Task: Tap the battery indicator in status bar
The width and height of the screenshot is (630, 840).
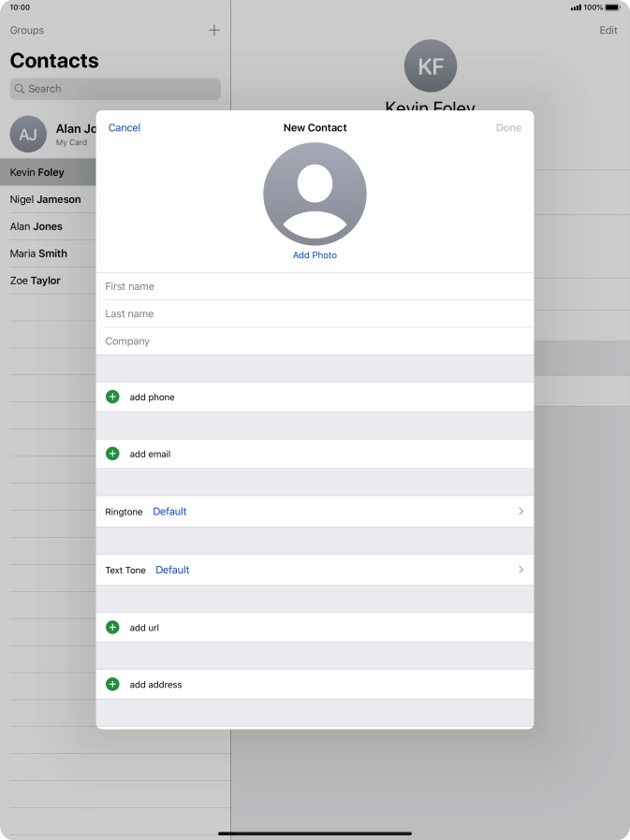Action: click(609, 7)
